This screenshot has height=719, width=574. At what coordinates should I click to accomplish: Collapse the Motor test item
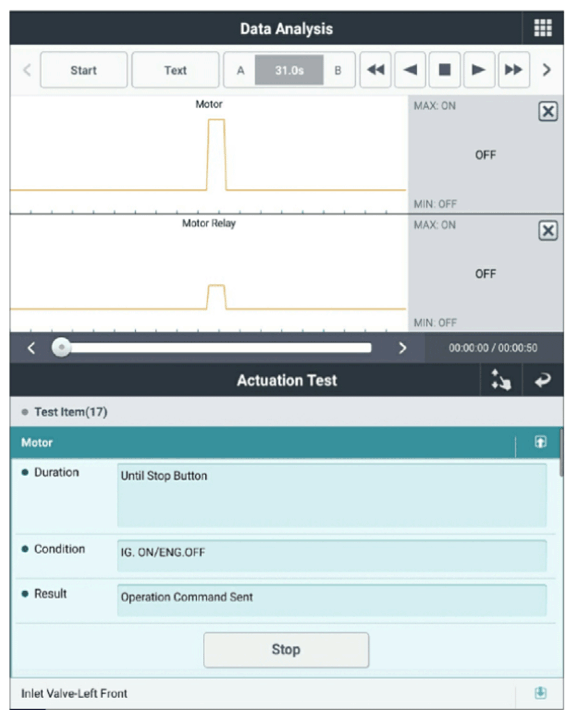541,442
